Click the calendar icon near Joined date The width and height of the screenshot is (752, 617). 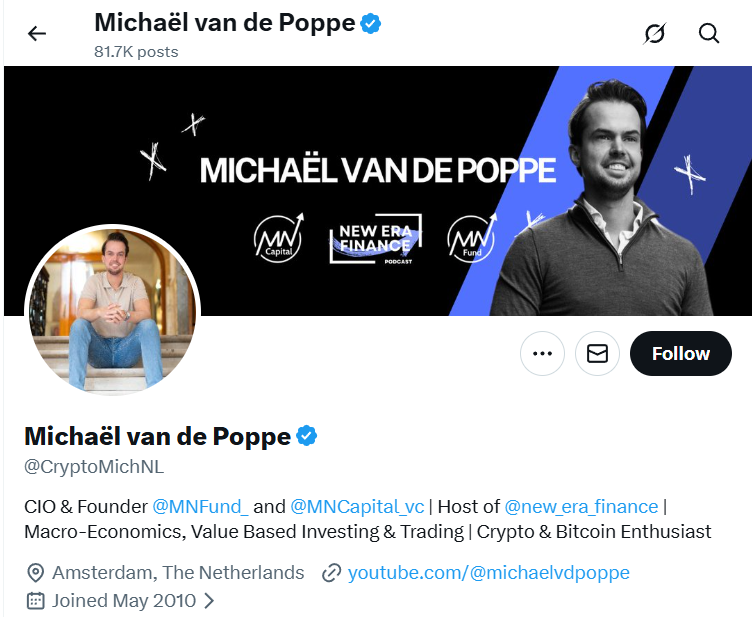[35, 601]
